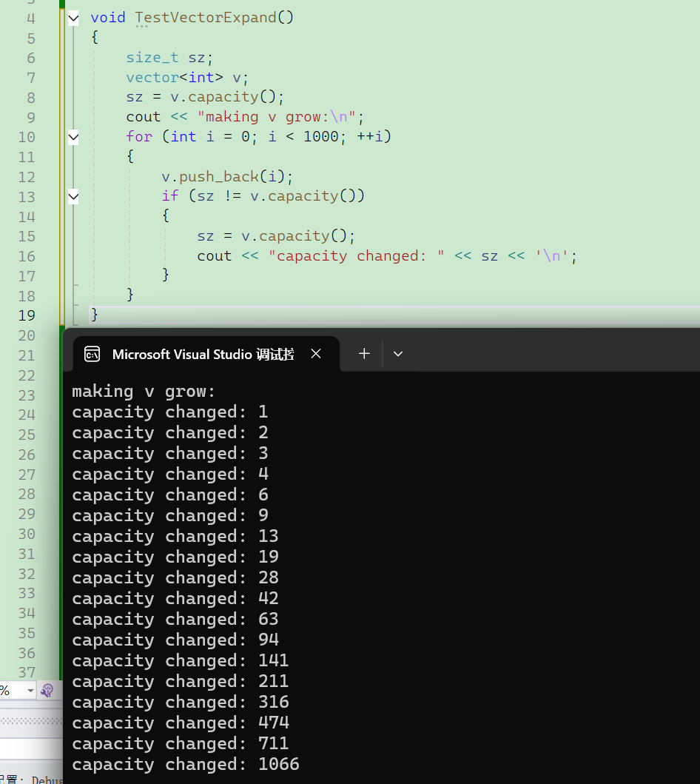
Task: Click console output line capacity changed: 141
Action: 180,660
